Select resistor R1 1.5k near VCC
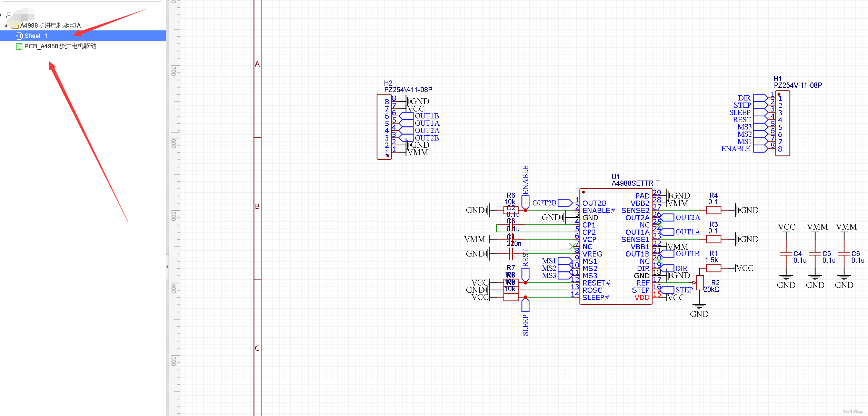Screen dimensions: 868x416 click(714, 268)
